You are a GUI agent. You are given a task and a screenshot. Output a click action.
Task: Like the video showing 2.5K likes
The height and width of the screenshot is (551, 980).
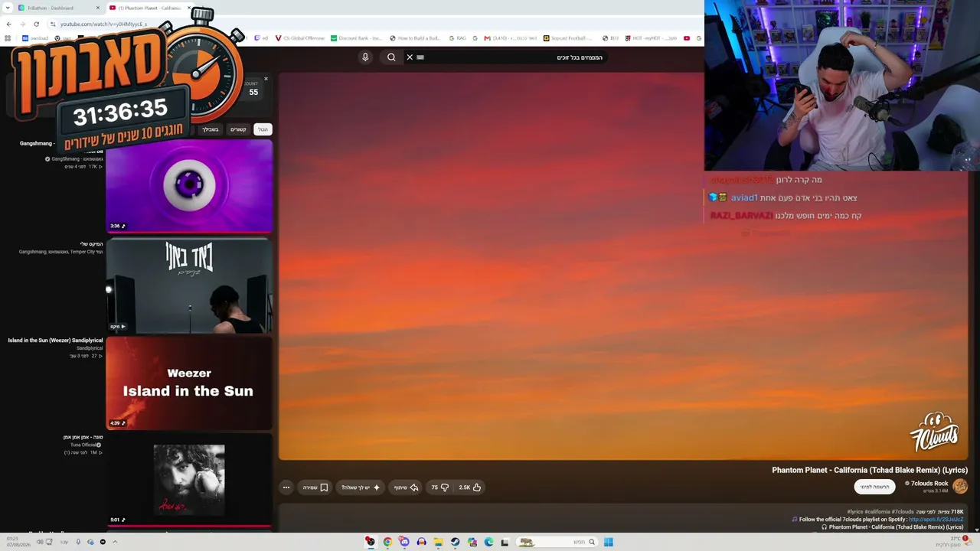coord(470,487)
